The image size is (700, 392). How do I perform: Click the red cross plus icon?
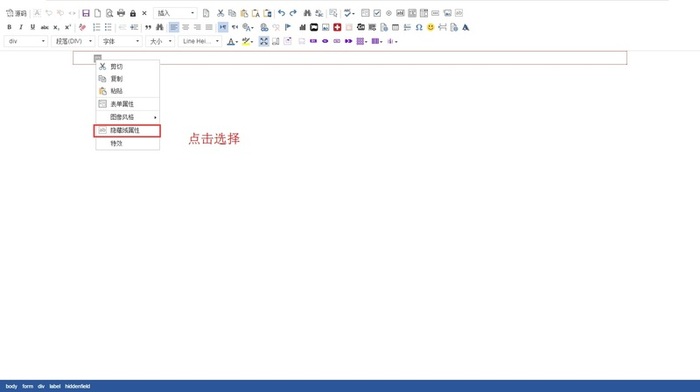pyautogui.click(x=337, y=27)
